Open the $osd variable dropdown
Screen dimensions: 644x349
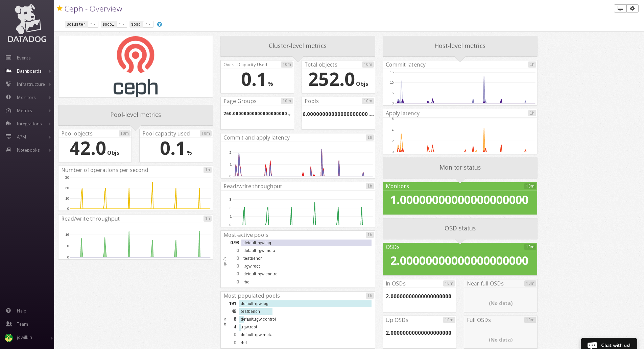(148, 24)
